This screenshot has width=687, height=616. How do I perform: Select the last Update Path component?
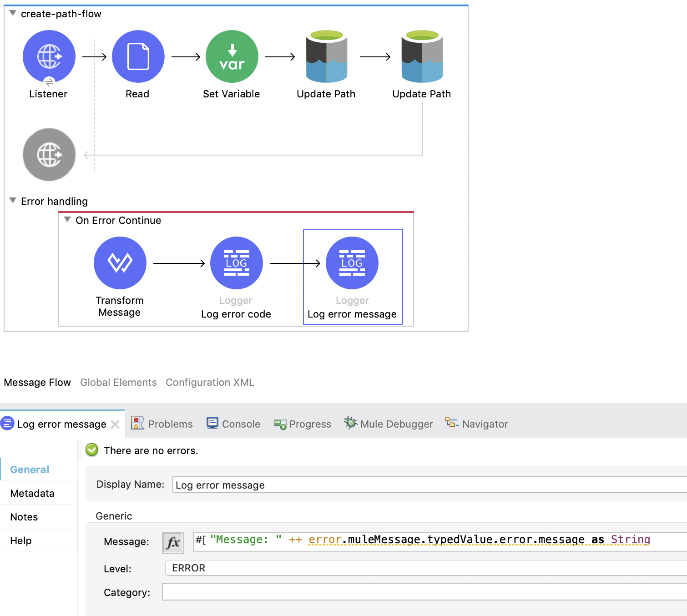point(422,56)
